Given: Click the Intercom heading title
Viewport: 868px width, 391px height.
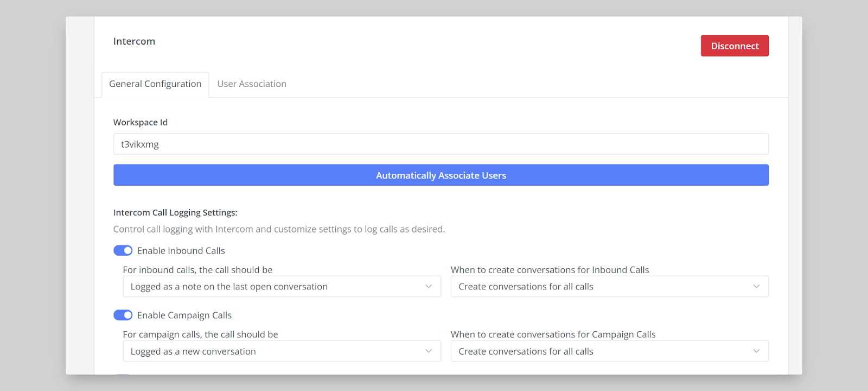Looking at the screenshot, I should [134, 41].
